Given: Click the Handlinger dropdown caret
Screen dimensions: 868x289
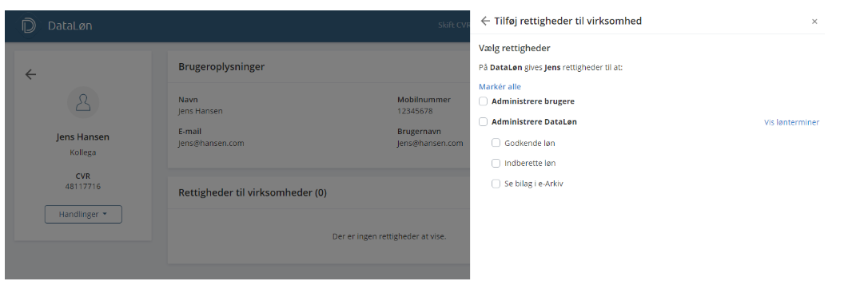Looking at the screenshot, I should [105, 215].
